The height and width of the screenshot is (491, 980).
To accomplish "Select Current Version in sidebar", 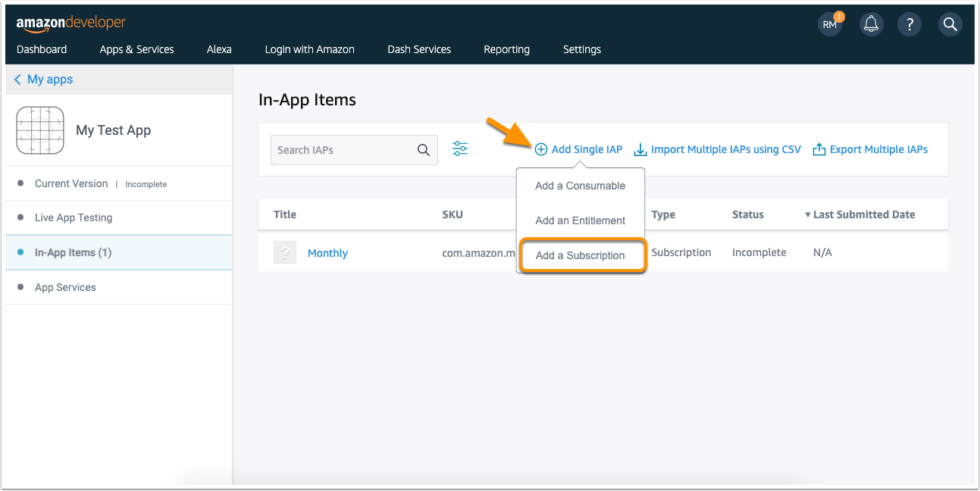I will [71, 183].
